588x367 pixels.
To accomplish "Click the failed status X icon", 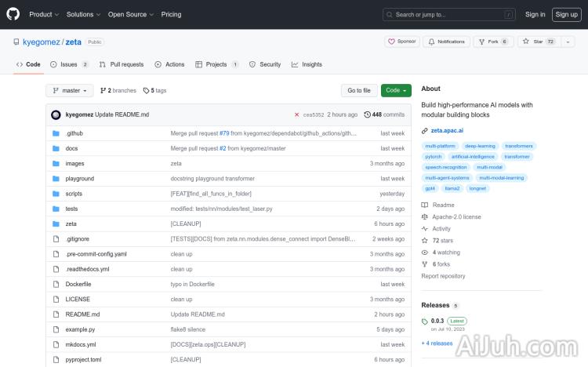I will point(296,114).
